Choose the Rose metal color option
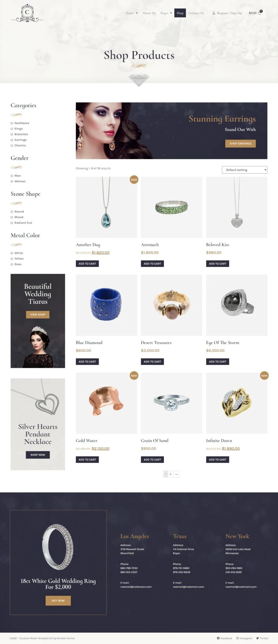Image resolution: width=278 pixels, height=644 pixels. pos(12,264)
